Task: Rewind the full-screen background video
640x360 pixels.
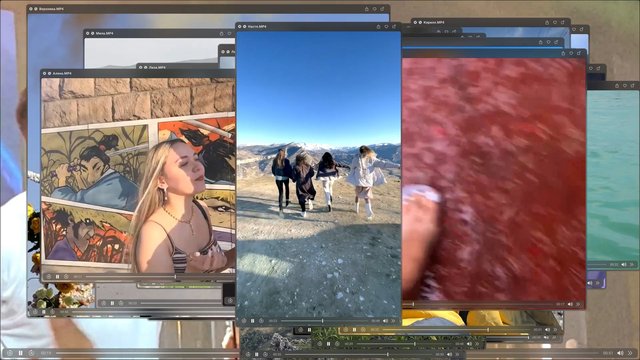Action: point(10,353)
